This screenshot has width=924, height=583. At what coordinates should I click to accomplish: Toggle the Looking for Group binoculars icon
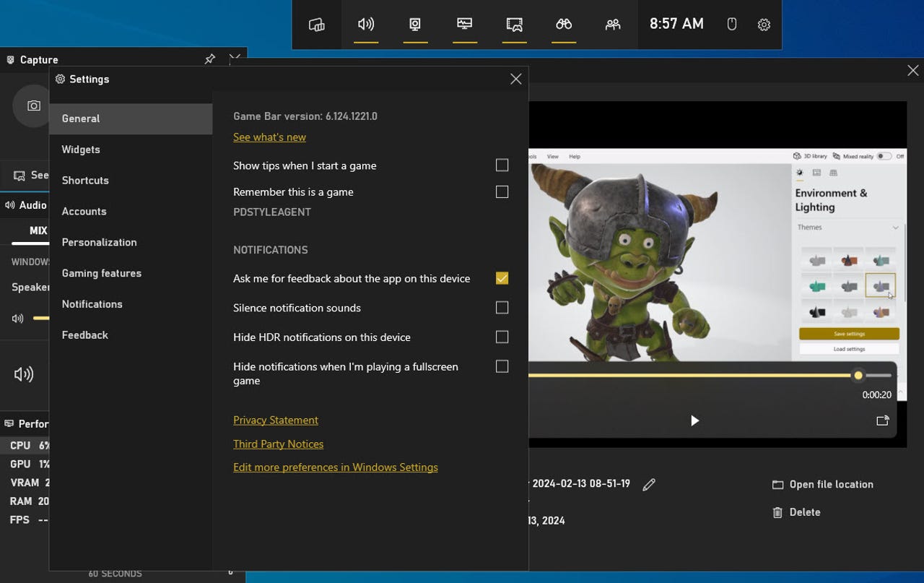[564, 25]
